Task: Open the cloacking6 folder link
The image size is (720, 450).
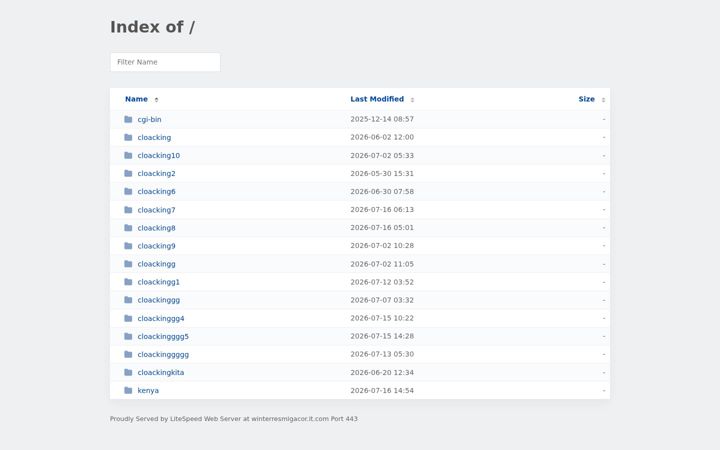Action: pos(157,191)
